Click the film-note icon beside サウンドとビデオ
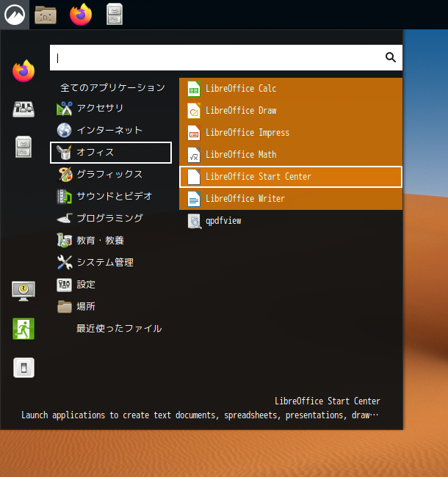The image size is (448, 477). click(x=64, y=197)
